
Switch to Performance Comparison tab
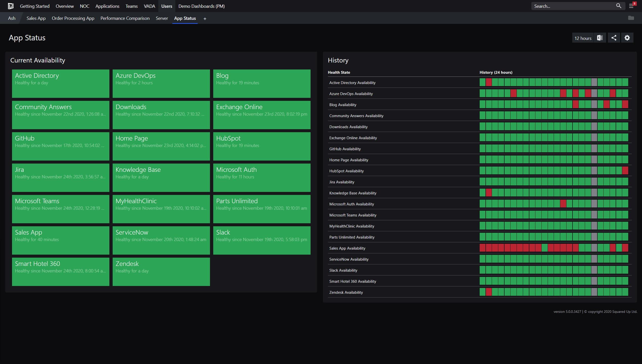125,18
